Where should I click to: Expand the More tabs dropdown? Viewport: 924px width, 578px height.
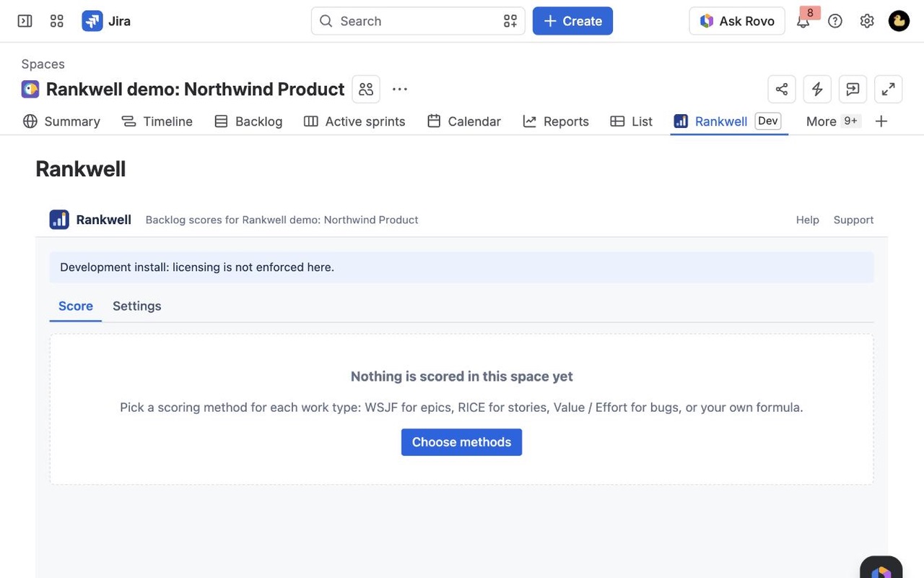click(x=833, y=121)
